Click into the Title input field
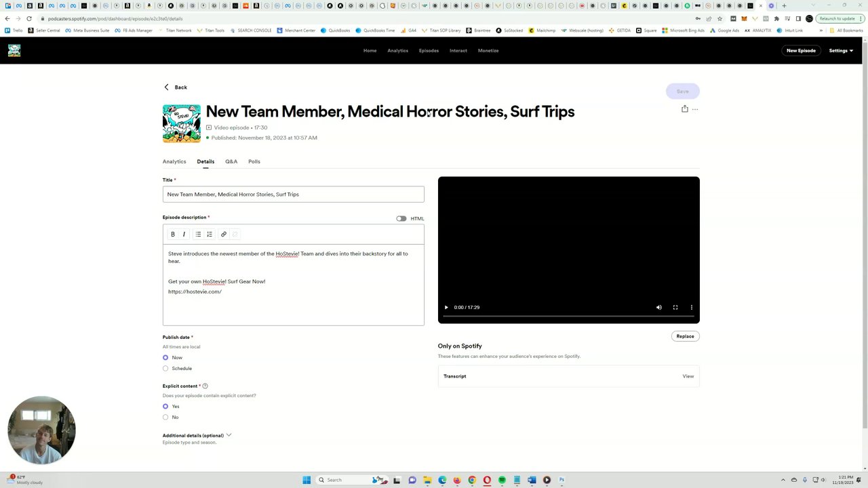This screenshot has height=488, width=868. [x=294, y=195]
